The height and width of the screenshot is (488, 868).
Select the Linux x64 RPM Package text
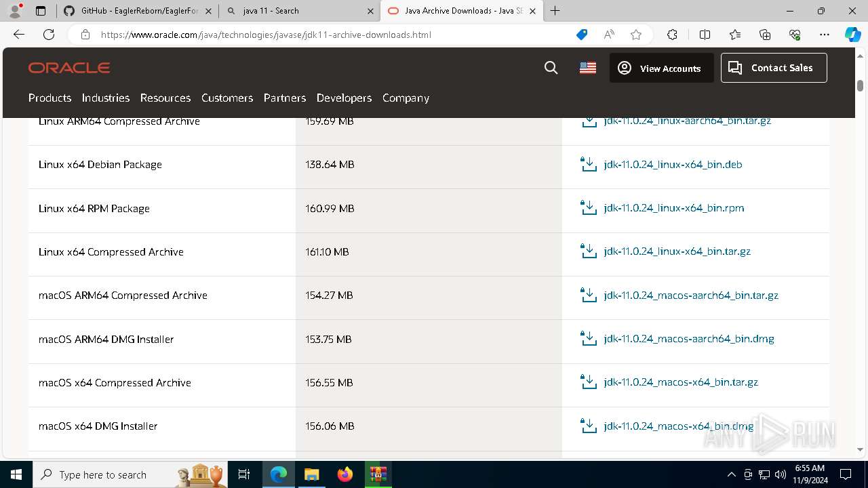tap(94, 208)
